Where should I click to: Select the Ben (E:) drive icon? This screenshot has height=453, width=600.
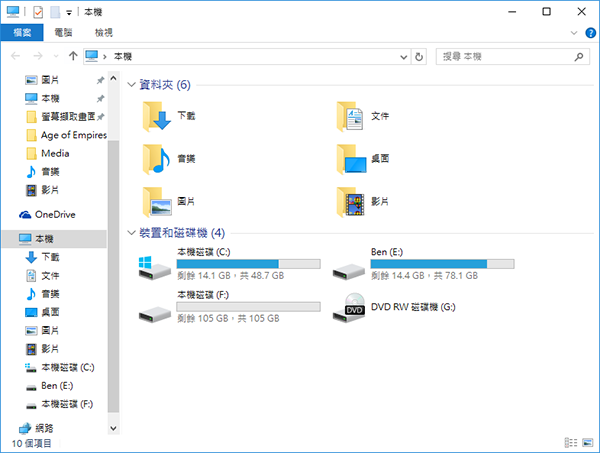[348, 271]
